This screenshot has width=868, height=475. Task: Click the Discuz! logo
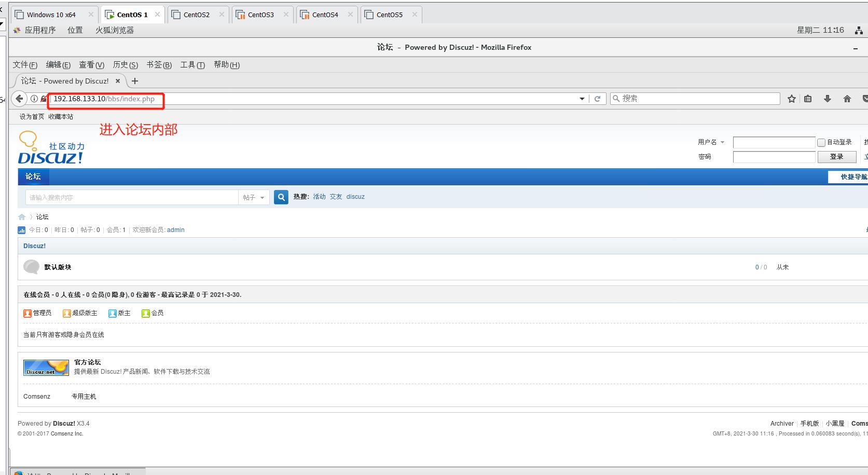[x=51, y=148]
